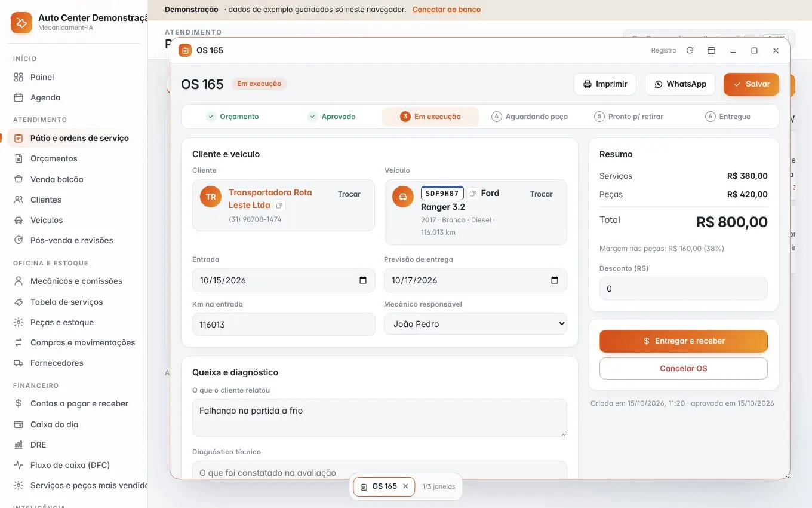Click the window layout icon beside refresh
This screenshot has width=812, height=508.
click(711, 50)
